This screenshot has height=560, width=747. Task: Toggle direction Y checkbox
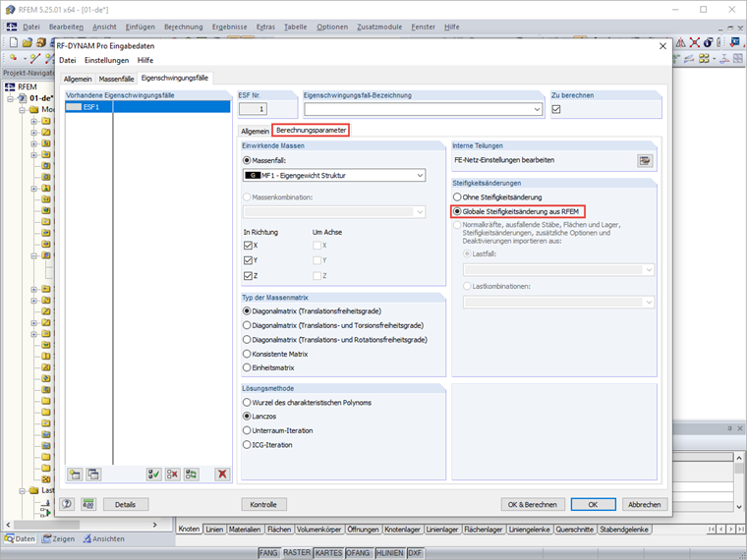pyautogui.click(x=248, y=261)
